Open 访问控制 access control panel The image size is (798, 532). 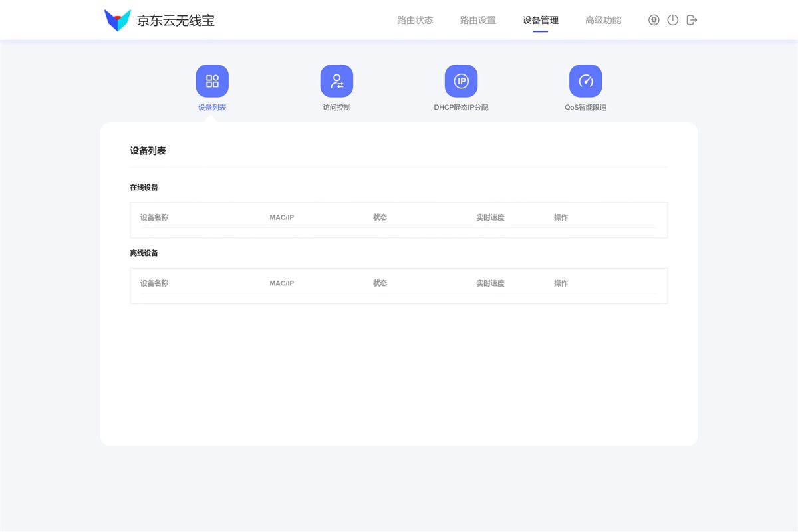336,80
